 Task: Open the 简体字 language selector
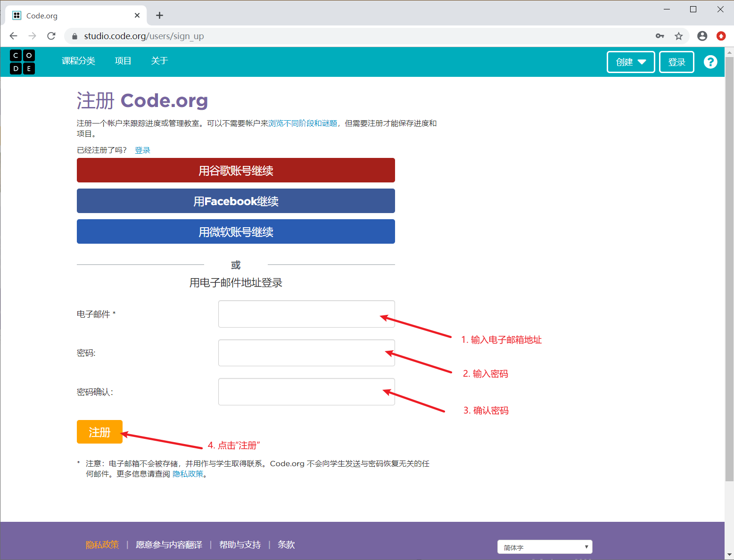coord(544,547)
